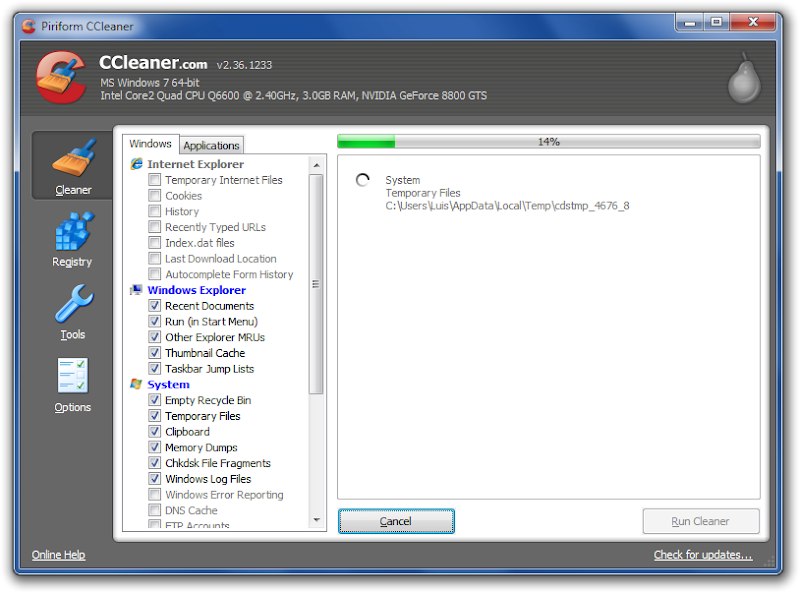The height and width of the screenshot is (594, 800).
Task: Toggle Autocomplete Form History checkbox
Action: 154,274
